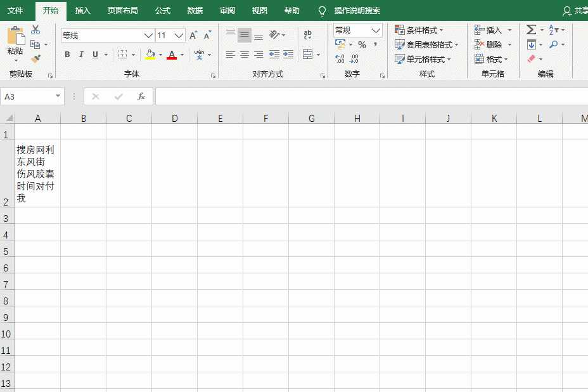Align cell text left

230,55
